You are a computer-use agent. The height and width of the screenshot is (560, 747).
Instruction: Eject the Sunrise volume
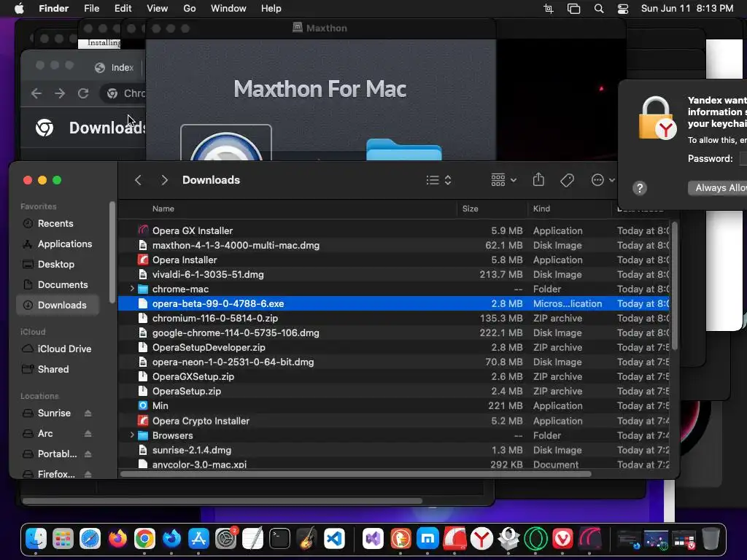88,413
